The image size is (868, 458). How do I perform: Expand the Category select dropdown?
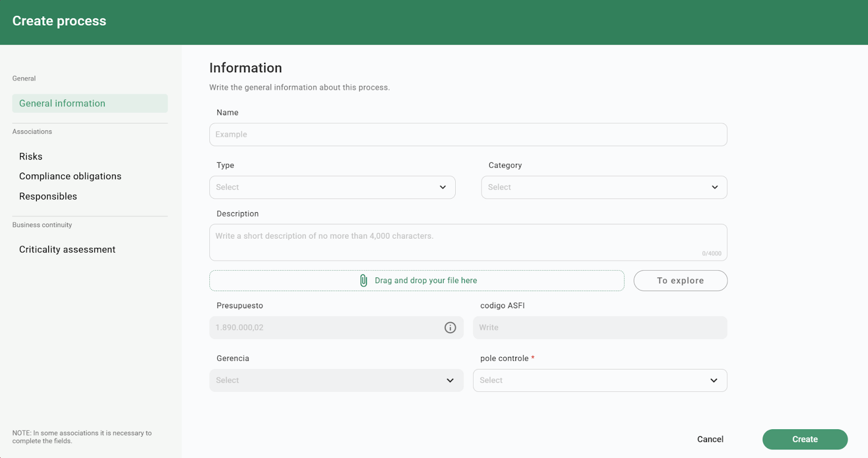click(x=597, y=187)
